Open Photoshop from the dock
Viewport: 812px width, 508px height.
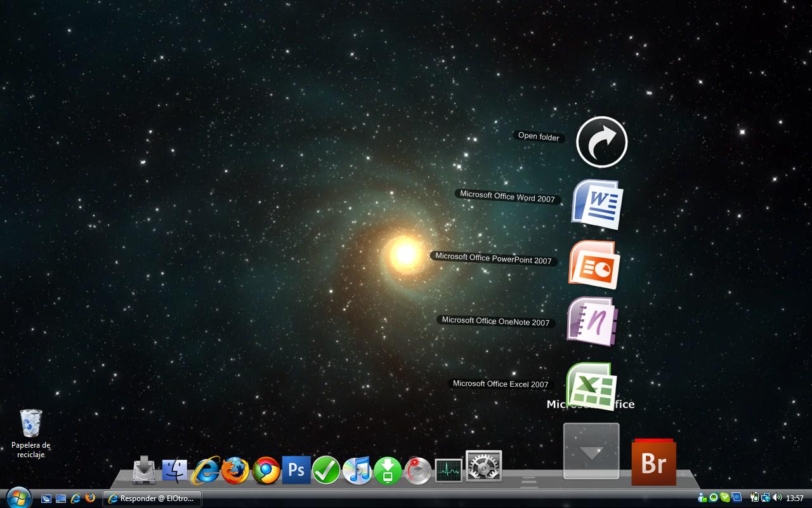[296, 471]
